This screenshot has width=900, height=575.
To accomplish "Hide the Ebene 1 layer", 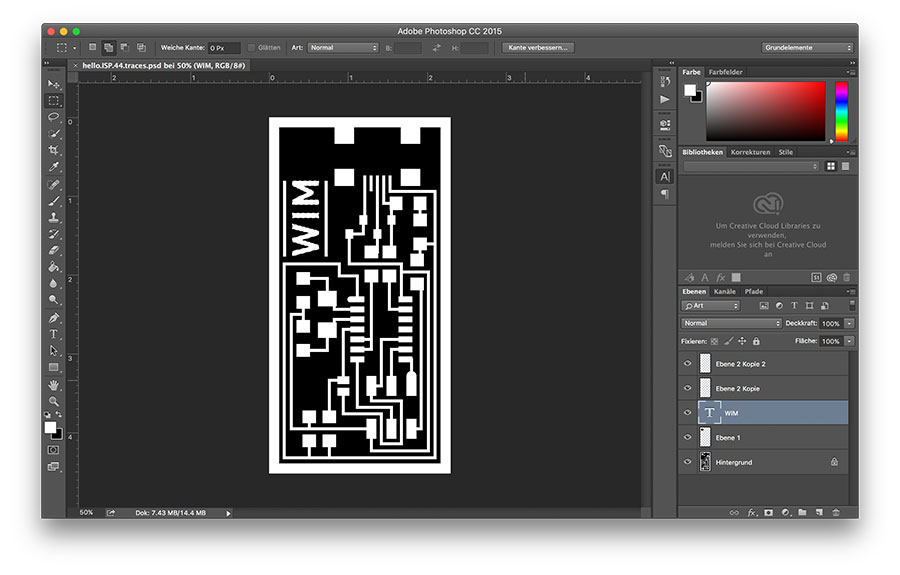I will [688, 437].
